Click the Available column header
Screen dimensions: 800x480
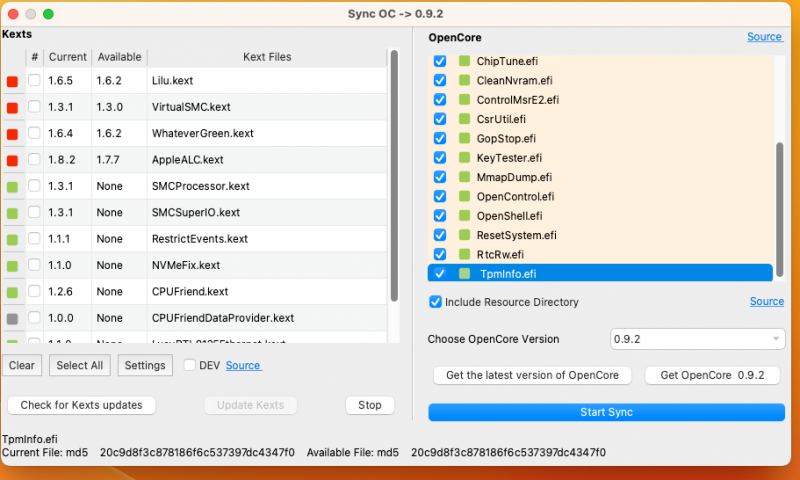(x=119, y=57)
